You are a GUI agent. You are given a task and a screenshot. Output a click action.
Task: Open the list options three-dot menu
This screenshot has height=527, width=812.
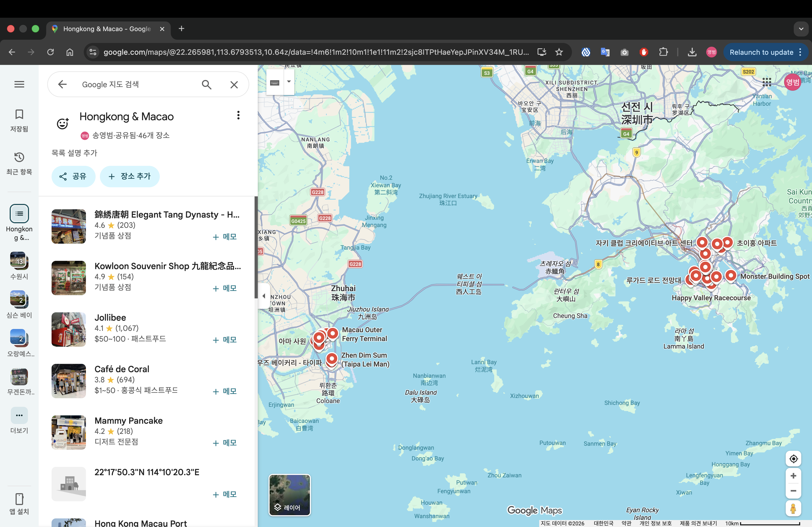[238, 115]
